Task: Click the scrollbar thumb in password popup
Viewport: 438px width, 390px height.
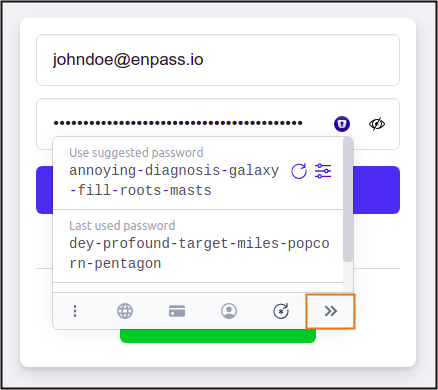Action: point(348,199)
